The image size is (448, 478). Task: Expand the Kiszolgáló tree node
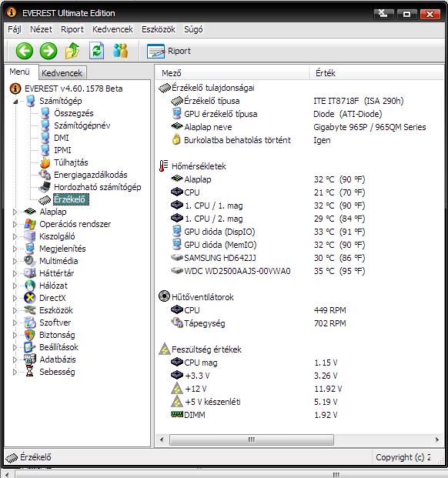tap(15, 236)
